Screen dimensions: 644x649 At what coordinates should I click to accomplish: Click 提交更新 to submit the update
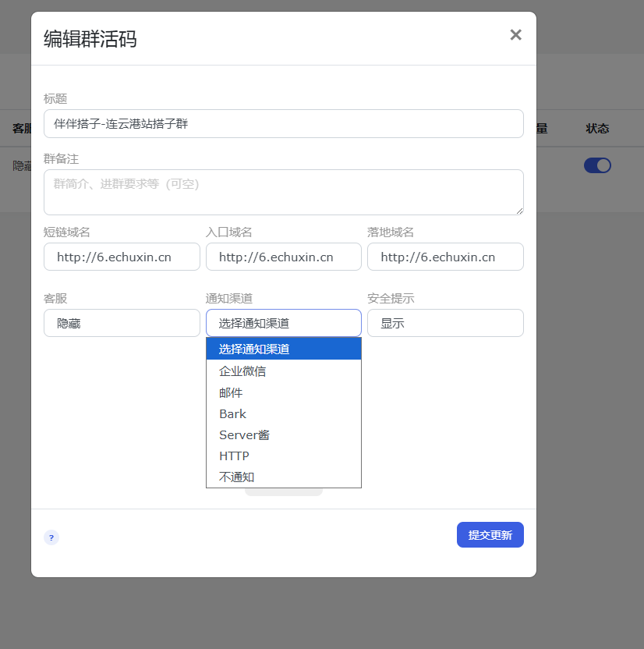(490, 534)
